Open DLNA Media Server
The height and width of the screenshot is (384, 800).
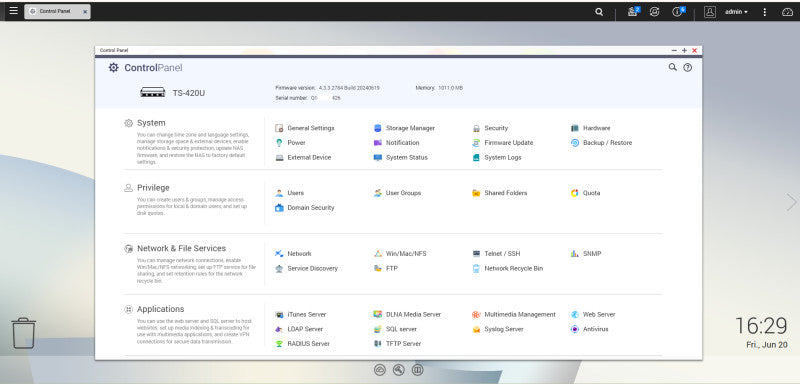[x=407, y=314]
